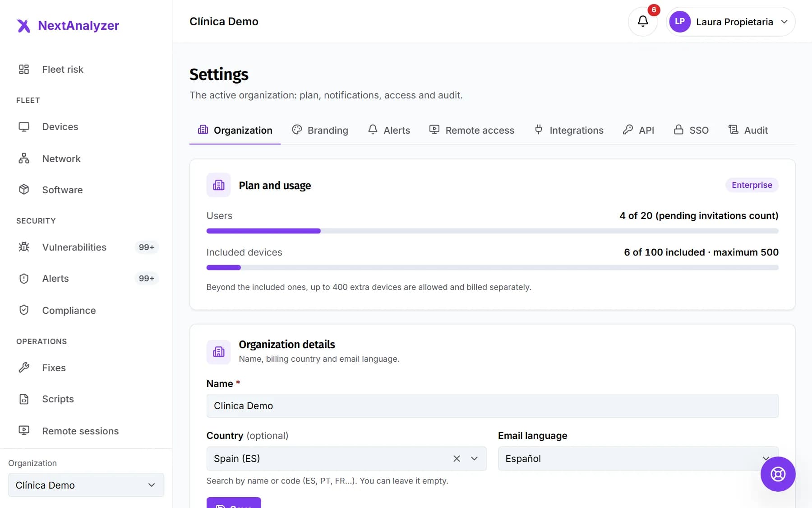Viewport: 812px width, 508px height.
Task: Click the sidebar Alerts 99+ count badge
Action: pyautogui.click(x=147, y=279)
